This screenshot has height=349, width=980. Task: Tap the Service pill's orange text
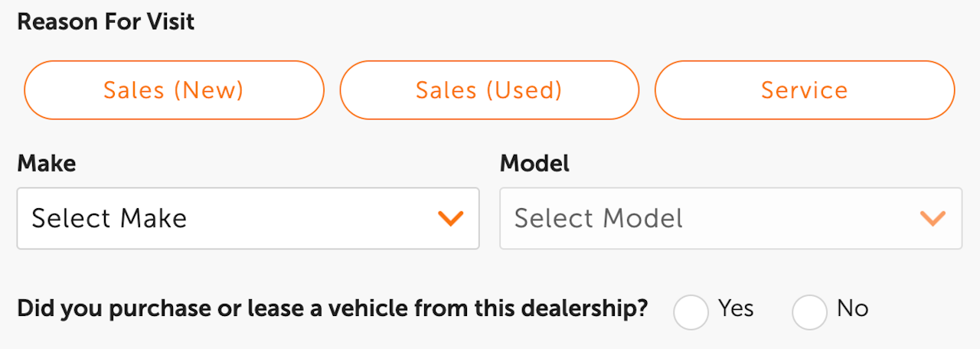pyautogui.click(x=804, y=90)
